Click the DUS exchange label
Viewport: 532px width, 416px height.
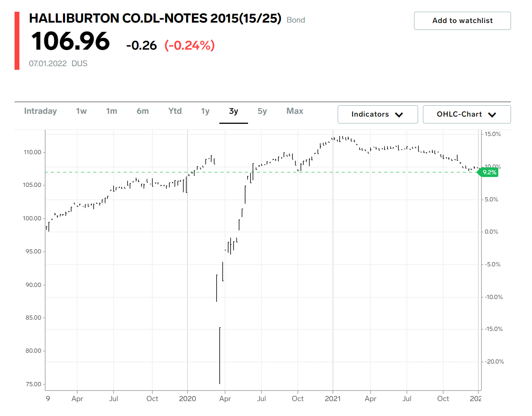(80, 64)
